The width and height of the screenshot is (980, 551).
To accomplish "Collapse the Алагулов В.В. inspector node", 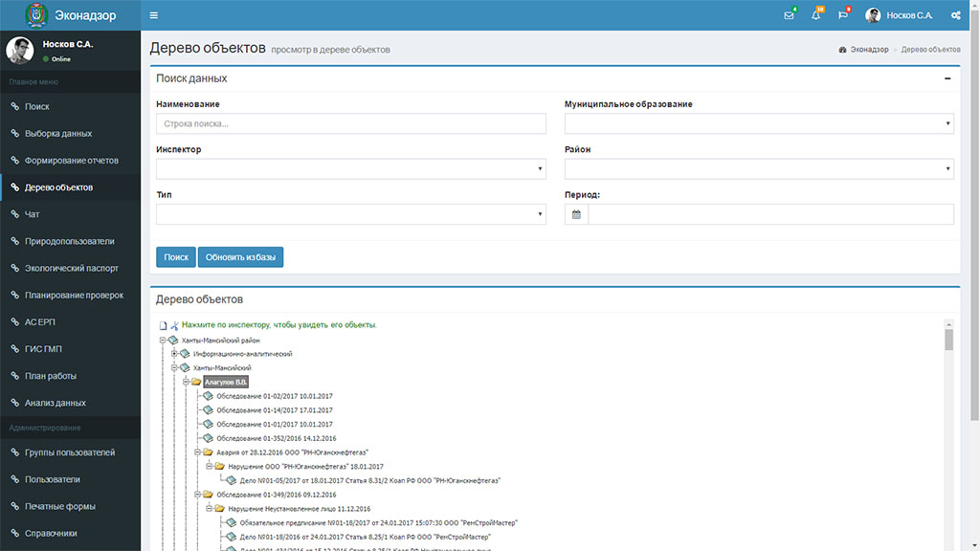I will point(186,382).
